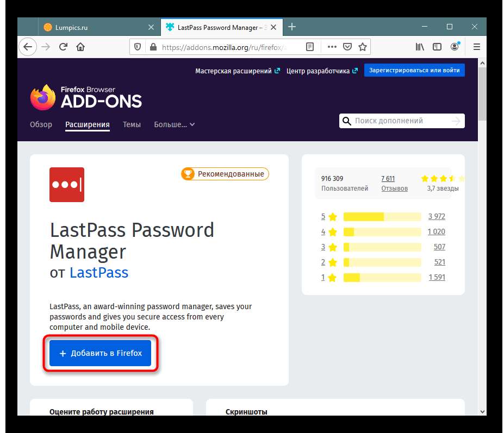This screenshot has height=433, width=504.
Task: Show sidebars via toolbar icon
Action: [437, 47]
